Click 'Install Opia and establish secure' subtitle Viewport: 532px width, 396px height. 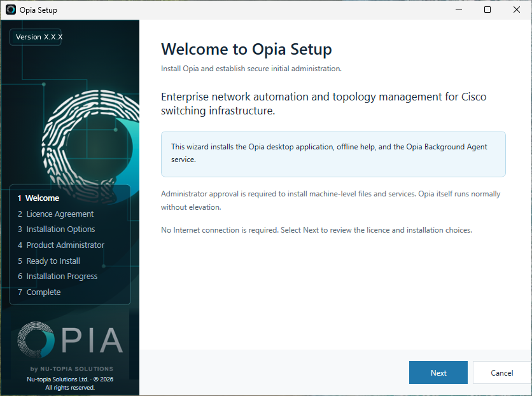251,69
